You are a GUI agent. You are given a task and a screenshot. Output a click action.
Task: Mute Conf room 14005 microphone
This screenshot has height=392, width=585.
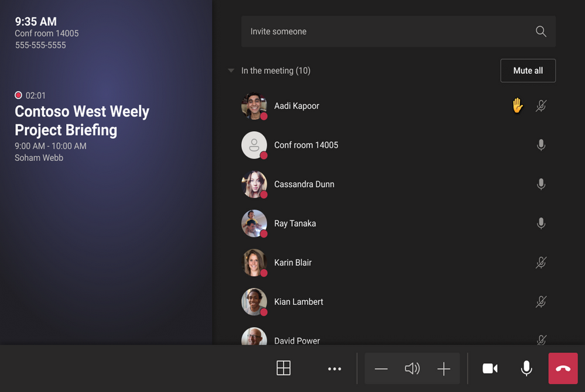(x=541, y=145)
